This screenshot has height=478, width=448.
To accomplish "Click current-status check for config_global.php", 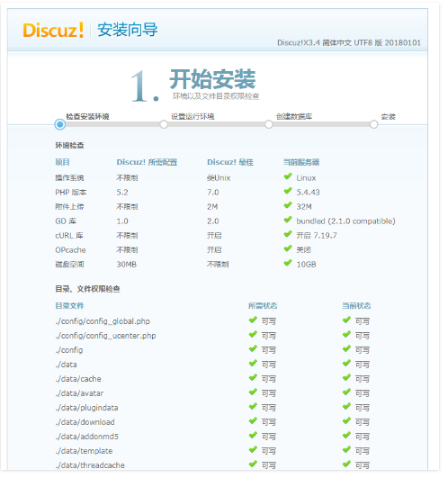I will point(346,320).
